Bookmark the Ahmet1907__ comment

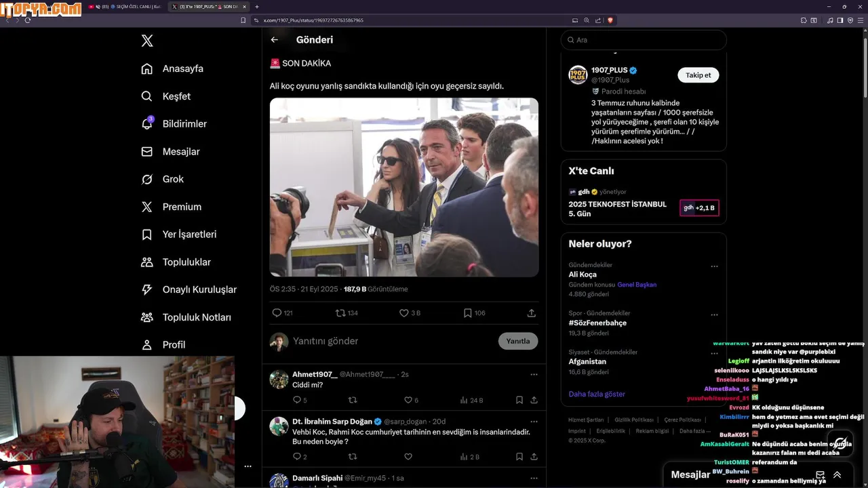pos(519,400)
